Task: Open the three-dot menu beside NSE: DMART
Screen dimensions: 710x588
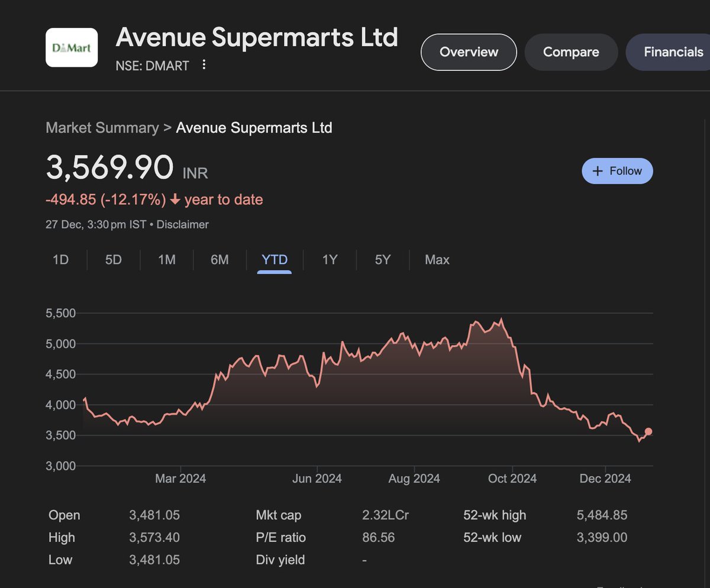Action: pyautogui.click(x=204, y=64)
